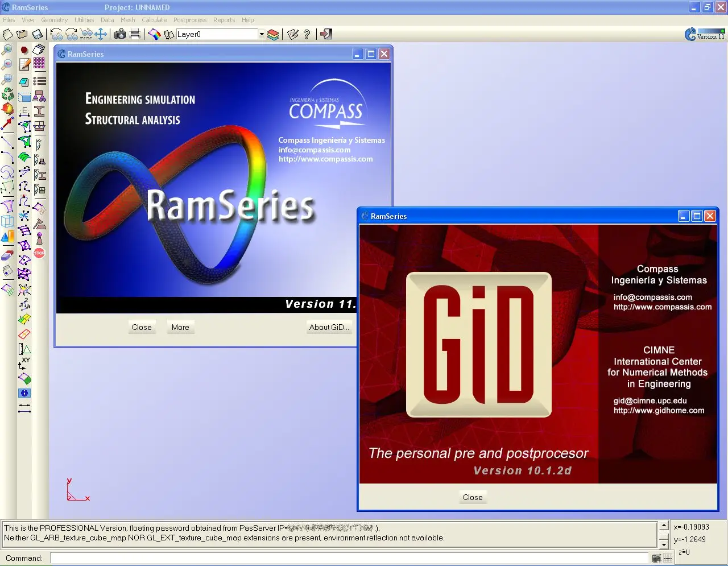Click the gidhome.com link
Screen dimensions: 728x566
coord(659,410)
